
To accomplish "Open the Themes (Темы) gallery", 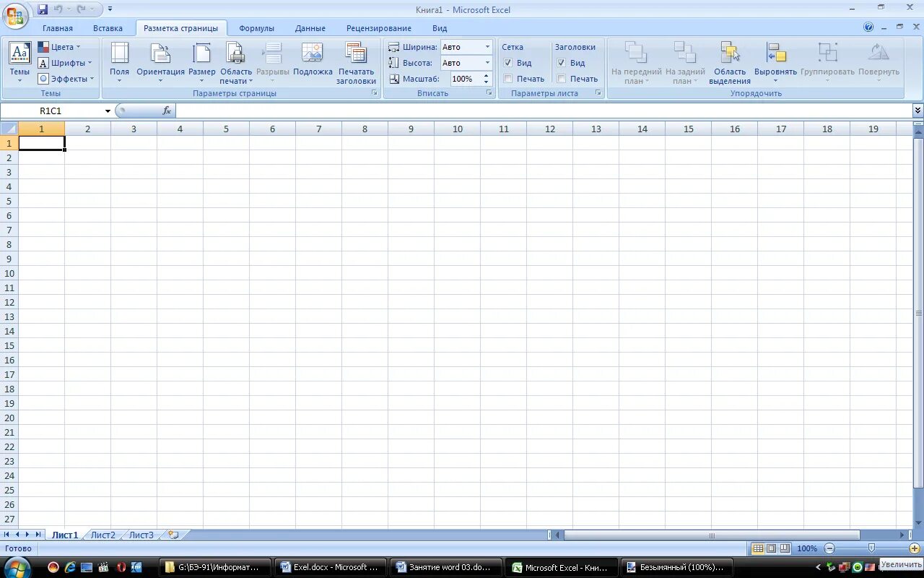I will tap(19, 63).
